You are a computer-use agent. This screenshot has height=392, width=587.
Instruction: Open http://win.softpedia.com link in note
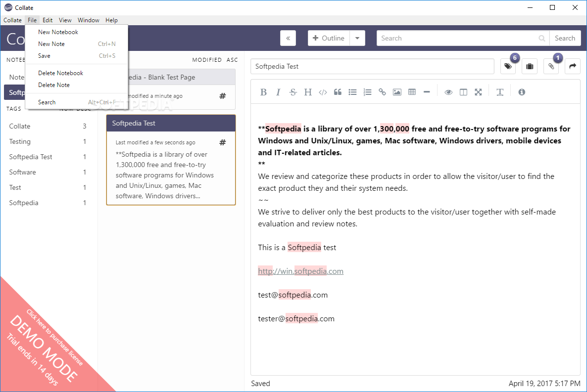point(300,271)
